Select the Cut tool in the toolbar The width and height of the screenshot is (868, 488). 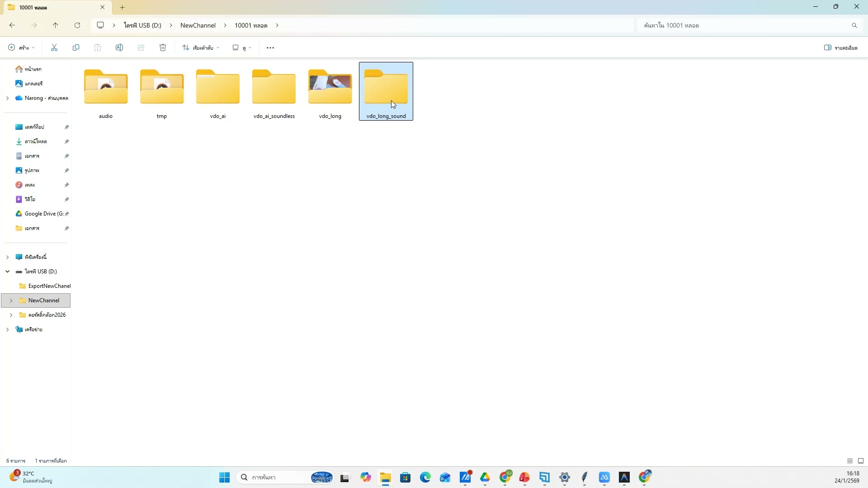coord(54,47)
